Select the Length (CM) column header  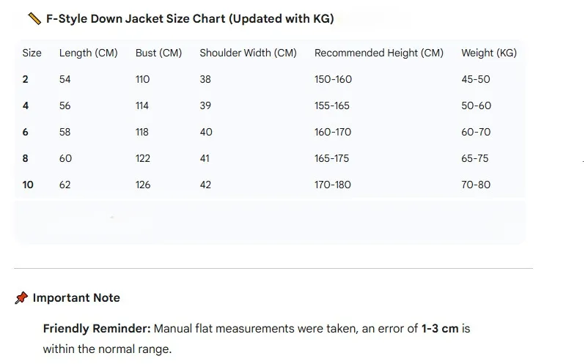88,53
